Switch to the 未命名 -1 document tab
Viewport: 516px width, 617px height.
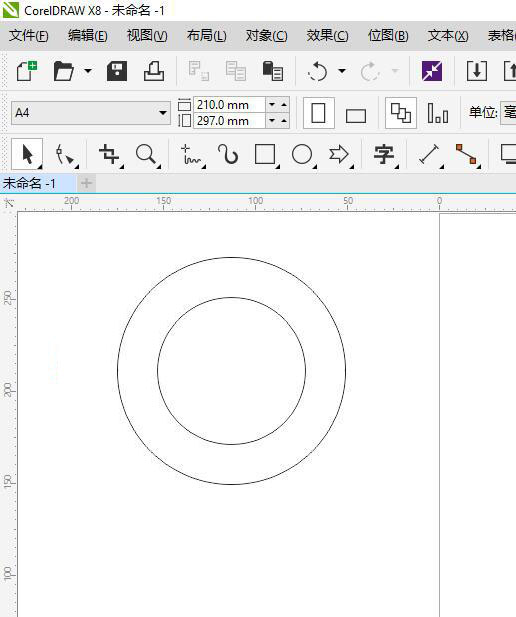click(x=38, y=183)
